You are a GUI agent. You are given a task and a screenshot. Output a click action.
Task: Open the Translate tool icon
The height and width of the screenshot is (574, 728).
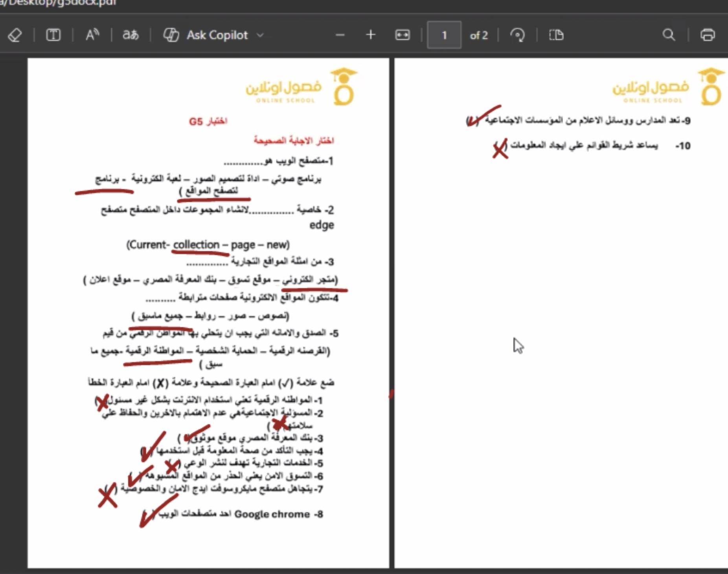click(x=131, y=35)
